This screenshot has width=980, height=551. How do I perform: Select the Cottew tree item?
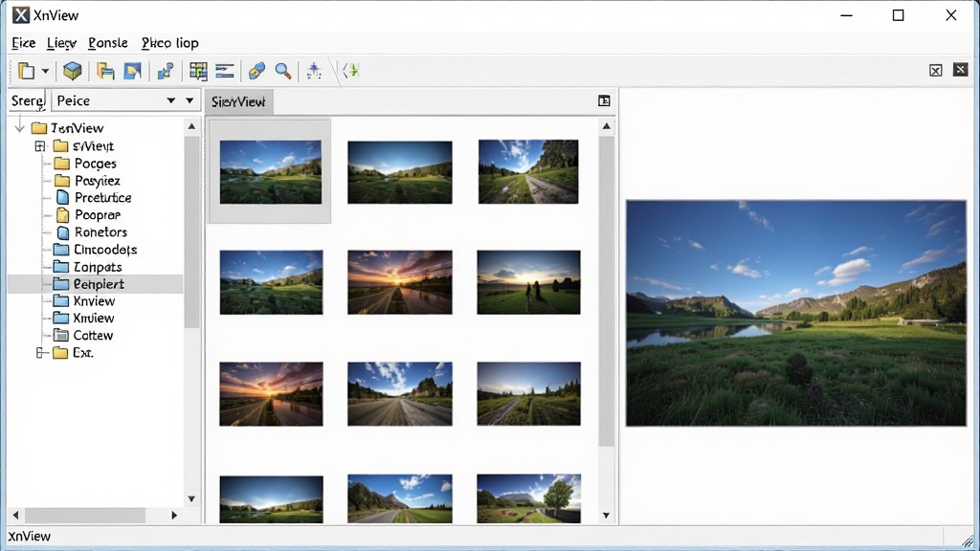(x=93, y=336)
